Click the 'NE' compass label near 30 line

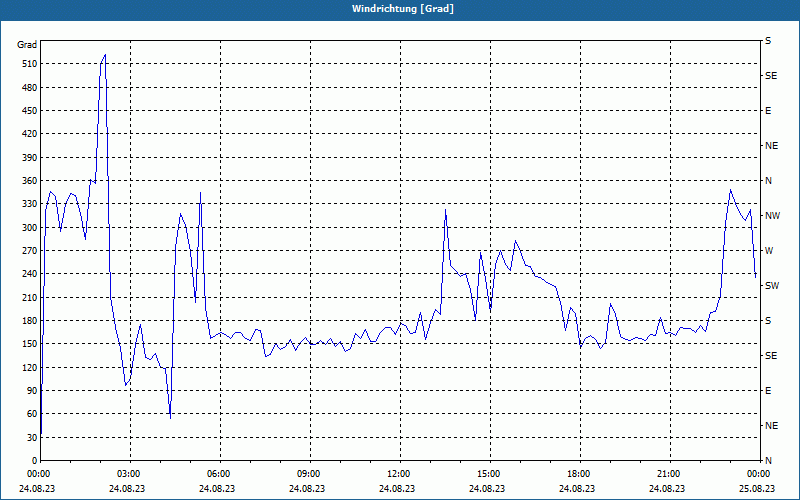(771, 426)
